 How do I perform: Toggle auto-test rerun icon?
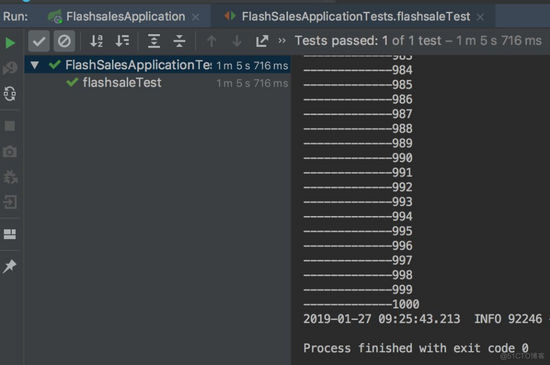click(x=10, y=94)
